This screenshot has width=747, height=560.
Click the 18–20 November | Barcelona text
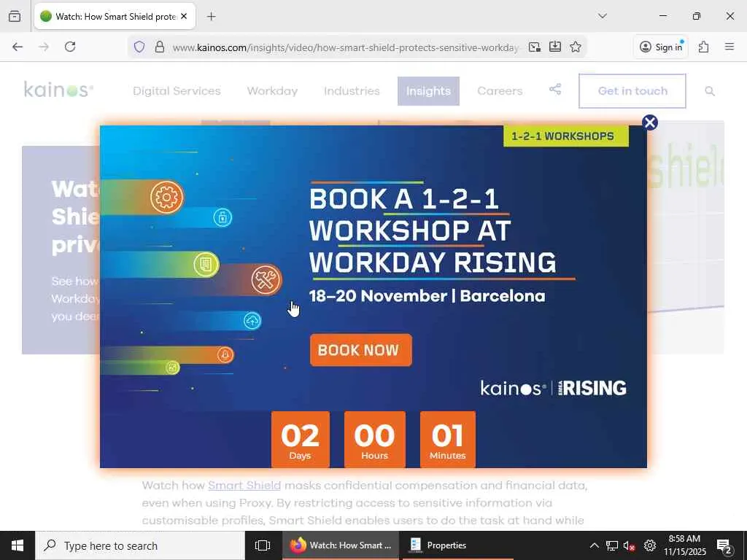point(427,296)
